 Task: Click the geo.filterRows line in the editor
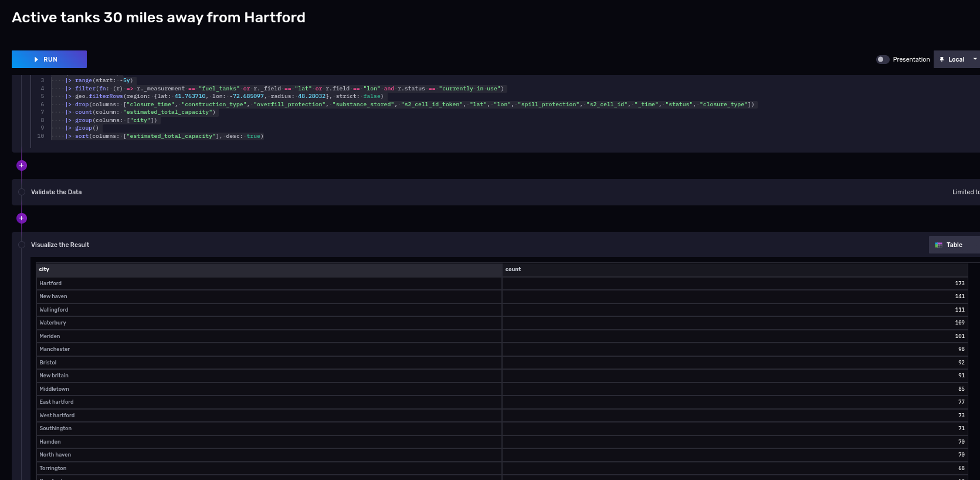click(229, 96)
